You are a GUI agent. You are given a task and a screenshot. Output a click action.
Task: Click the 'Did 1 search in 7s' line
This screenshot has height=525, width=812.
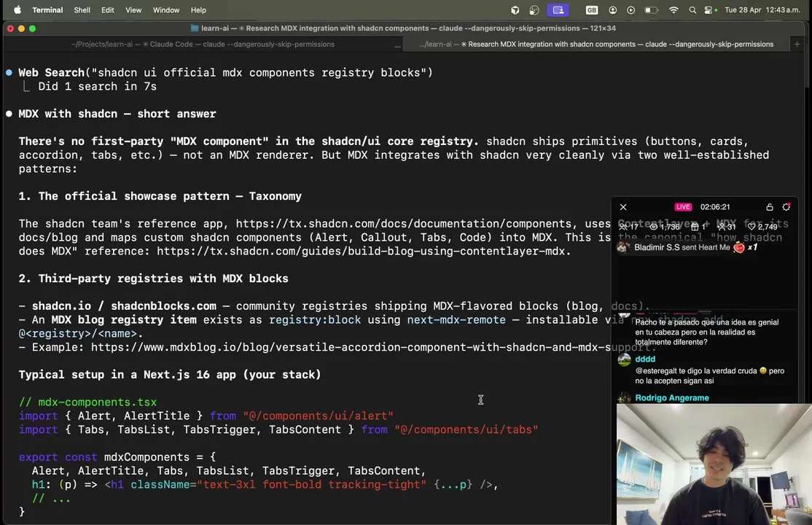click(x=97, y=87)
